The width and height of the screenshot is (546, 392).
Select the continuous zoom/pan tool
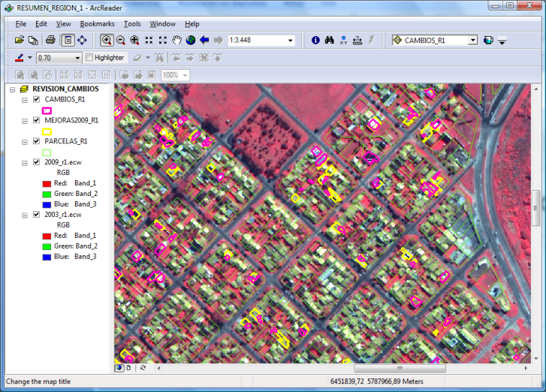pos(134,40)
